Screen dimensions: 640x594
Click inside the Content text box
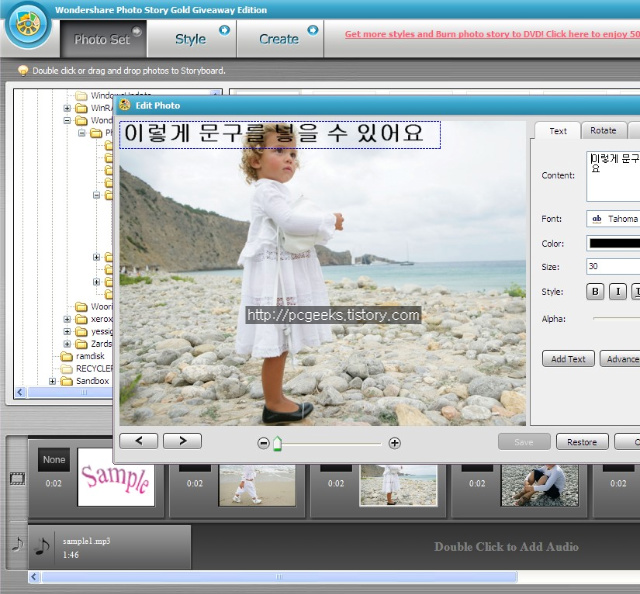(x=613, y=176)
